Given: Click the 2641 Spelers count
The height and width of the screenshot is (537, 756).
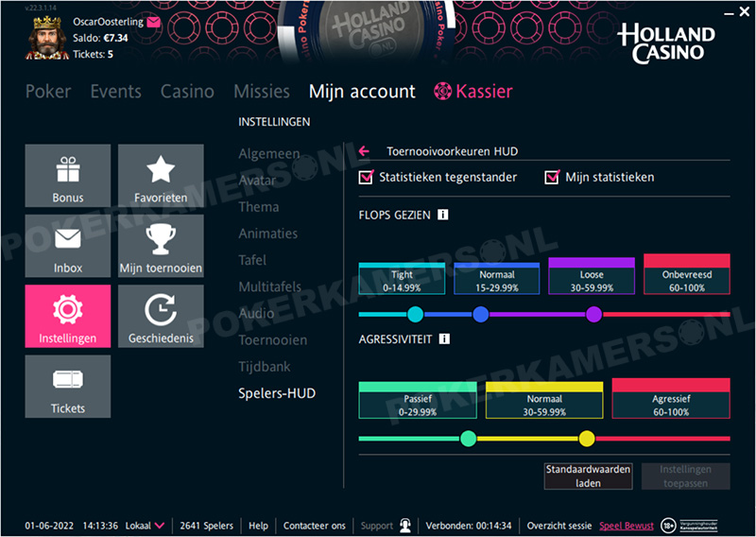Looking at the screenshot, I should (206, 526).
